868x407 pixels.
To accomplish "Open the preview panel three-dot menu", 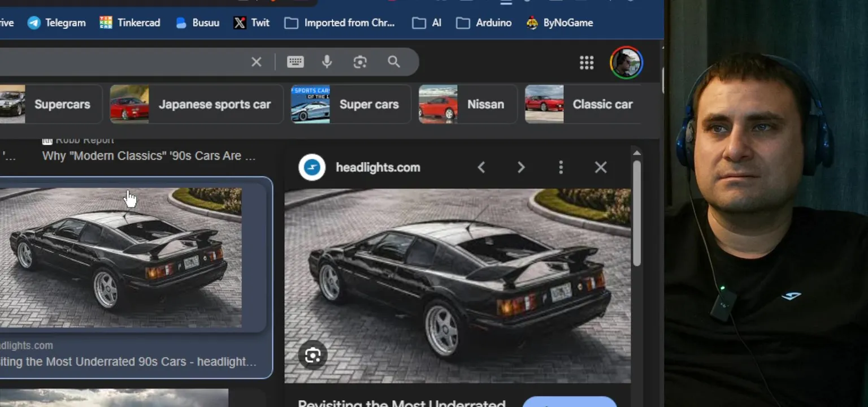I will (x=561, y=167).
